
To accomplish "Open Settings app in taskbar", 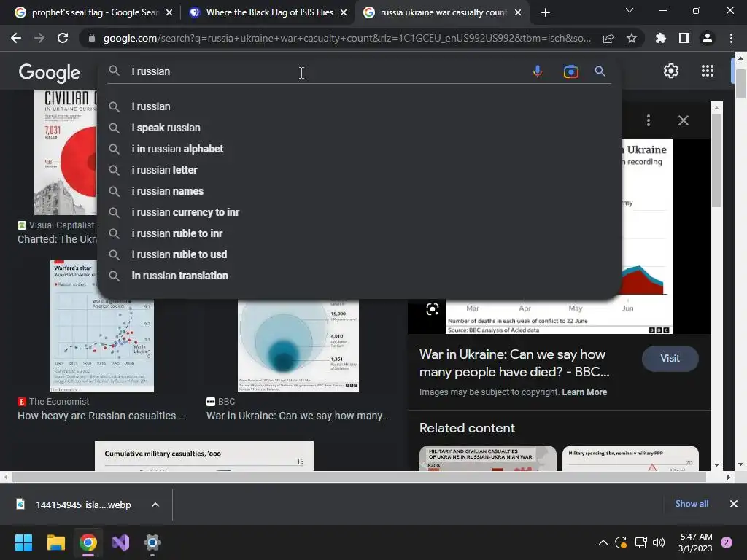I will [152, 542].
